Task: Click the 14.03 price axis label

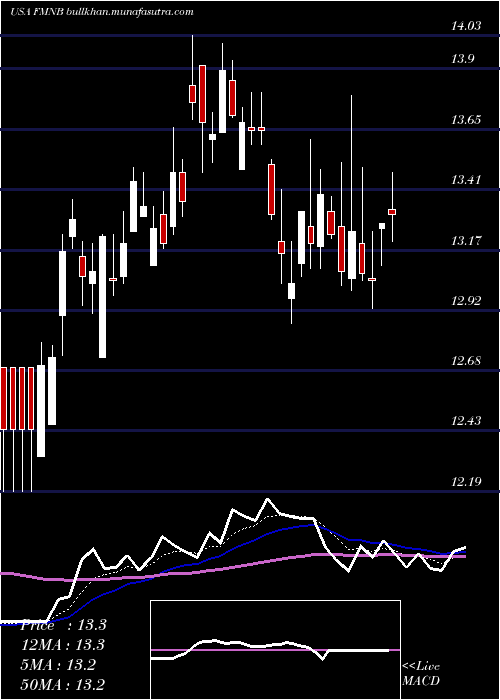Action: click(466, 26)
